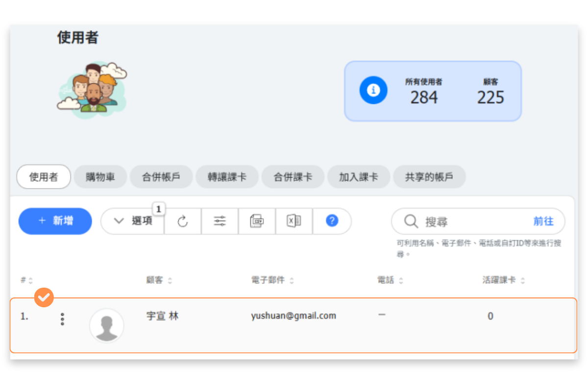Open three-dot menu for 宇宣 林
588x392 pixels.
point(62,319)
